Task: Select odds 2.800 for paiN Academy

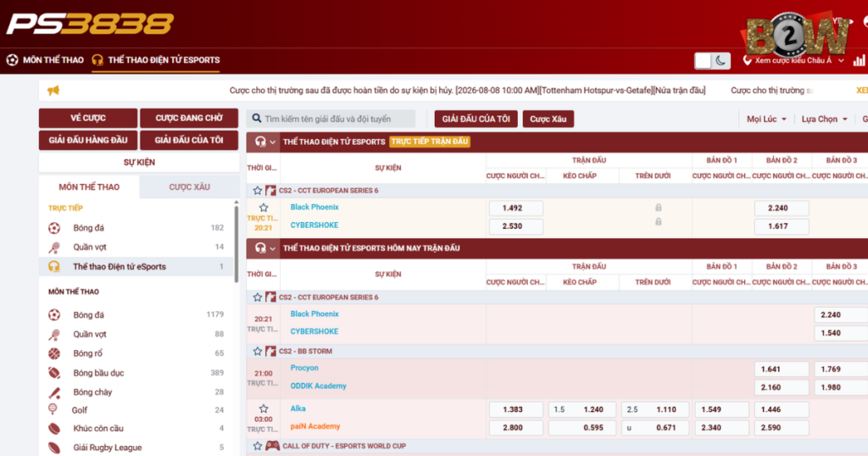Action: coord(516,428)
